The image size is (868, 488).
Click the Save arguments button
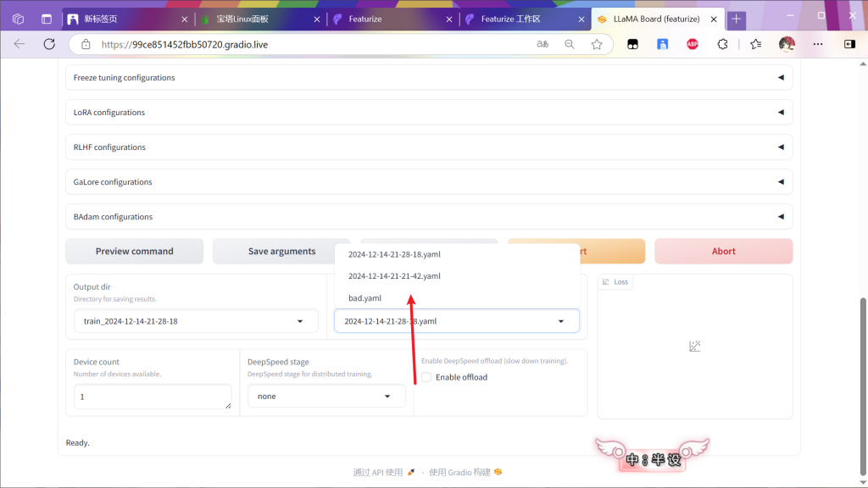click(281, 251)
